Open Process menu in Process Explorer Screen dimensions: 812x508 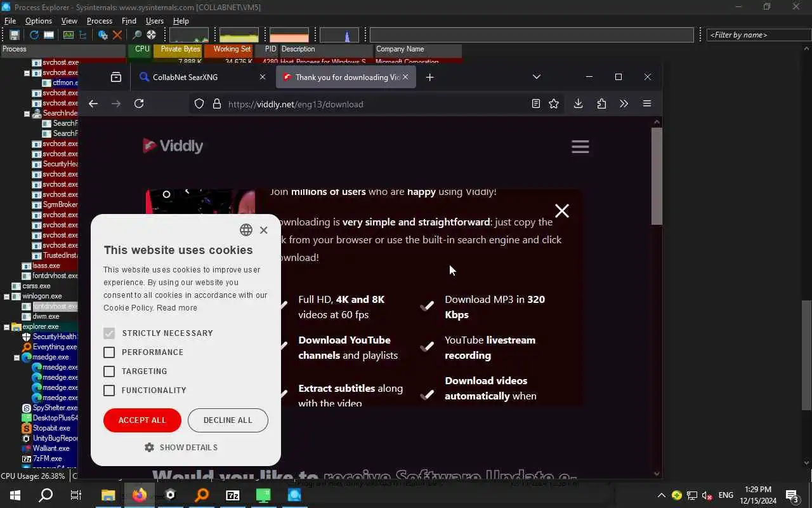click(x=100, y=21)
